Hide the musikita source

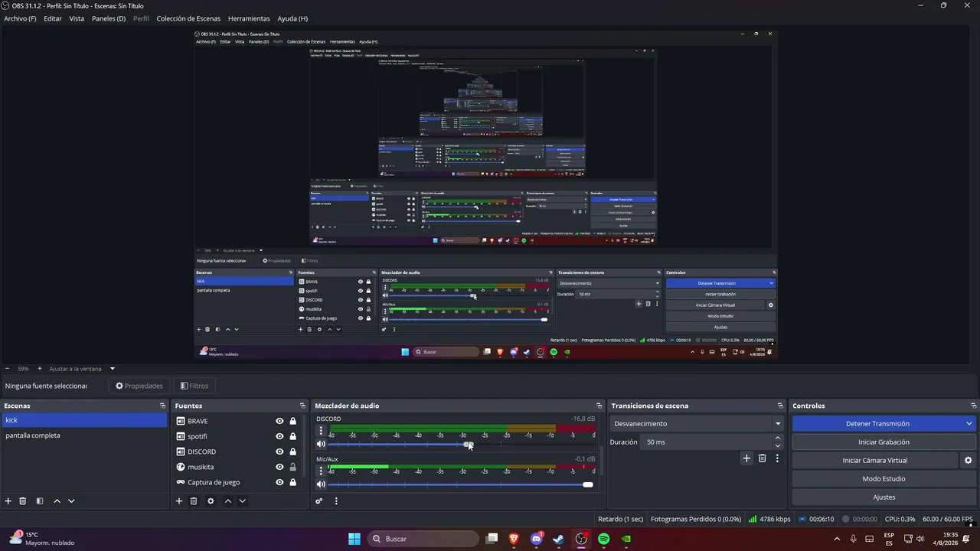tap(279, 467)
